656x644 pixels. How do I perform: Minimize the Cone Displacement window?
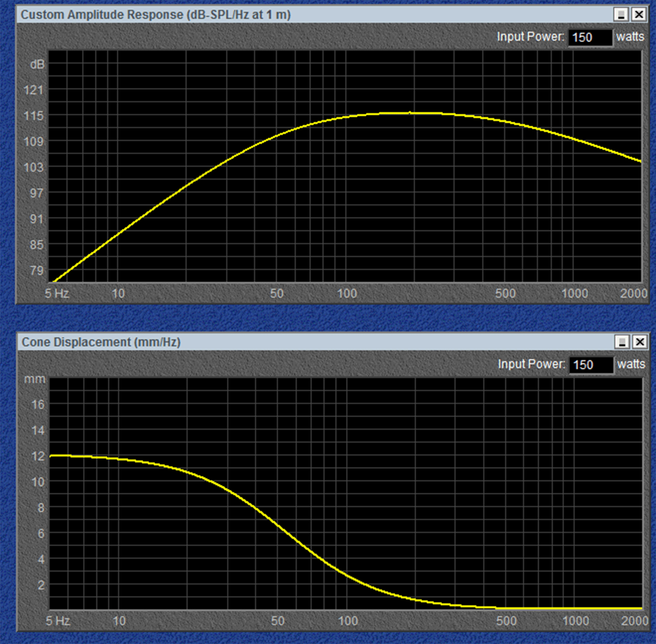(x=622, y=342)
